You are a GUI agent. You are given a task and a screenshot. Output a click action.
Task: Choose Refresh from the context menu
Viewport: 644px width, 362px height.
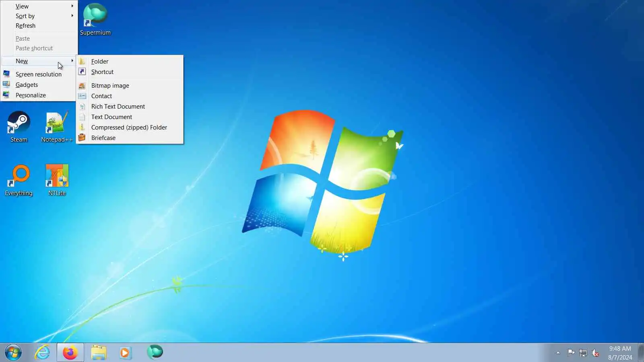coord(39,25)
